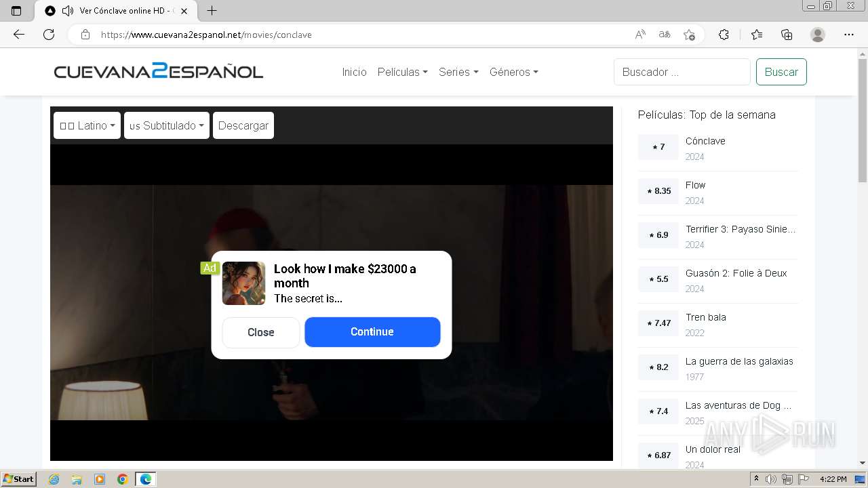The image size is (868, 488).
Task: Expand the Películas dropdown menu
Action: point(402,72)
